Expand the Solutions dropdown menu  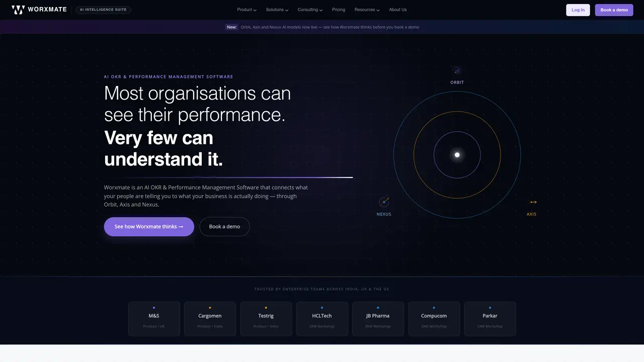pos(277,10)
